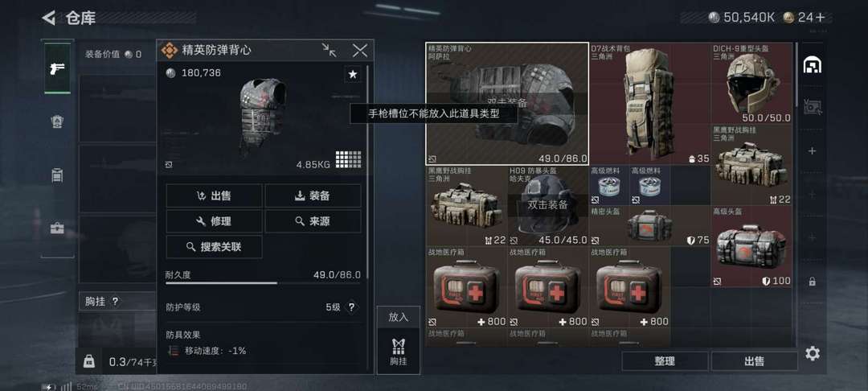The width and height of the screenshot is (868, 391).
Task: Open the backpack category in left sidebar
Action: pos(57,175)
